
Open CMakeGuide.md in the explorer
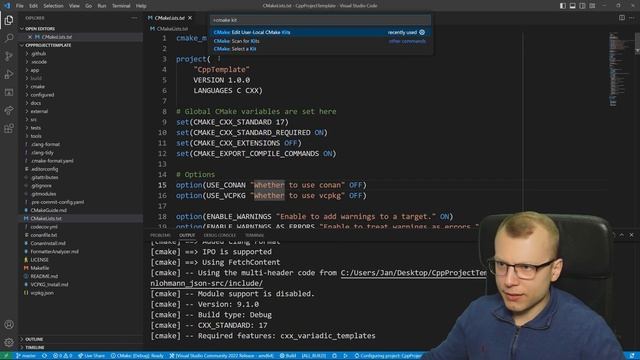point(81,210)
